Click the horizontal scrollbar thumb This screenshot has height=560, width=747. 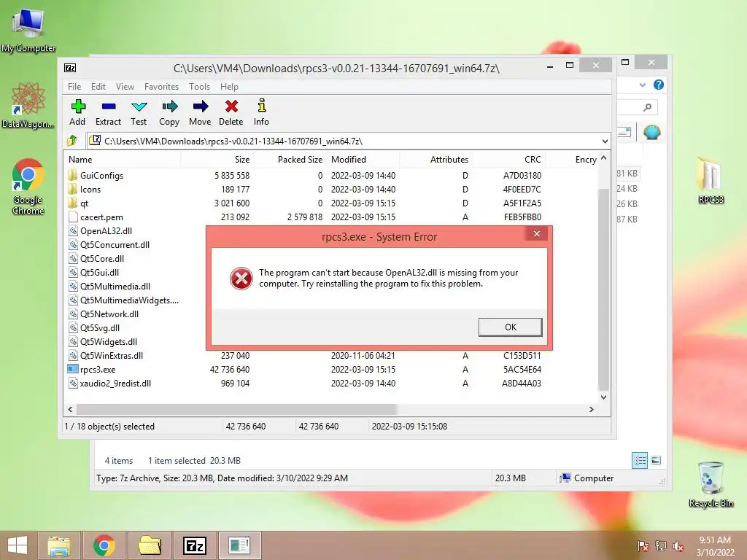tap(237, 409)
